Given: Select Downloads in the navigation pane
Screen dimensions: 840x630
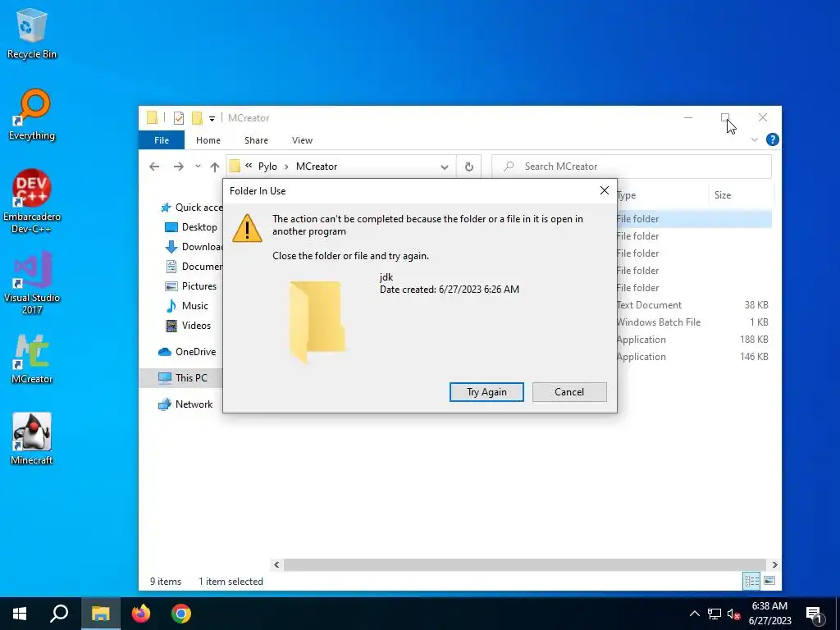Looking at the screenshot, I should (194, 247).
